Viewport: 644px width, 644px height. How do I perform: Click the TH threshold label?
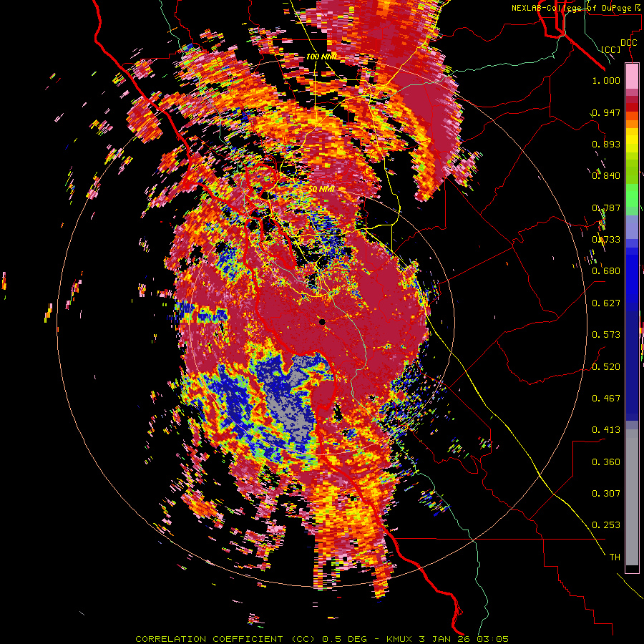(x=615, y=557)
